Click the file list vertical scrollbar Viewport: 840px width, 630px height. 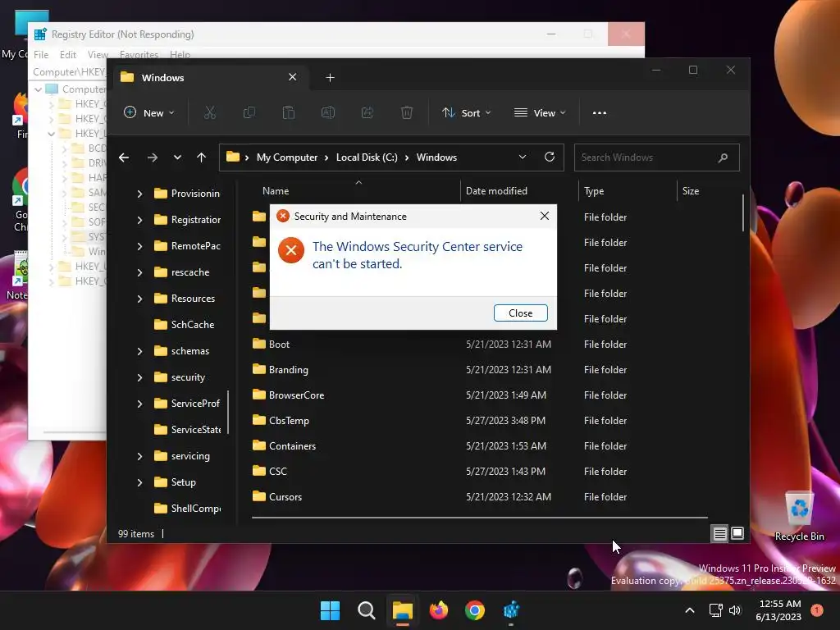pyautogui.click(x=742, y=212)
